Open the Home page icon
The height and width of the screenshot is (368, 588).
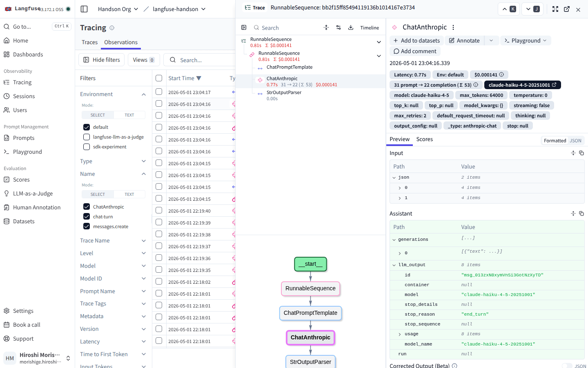[x=7, y=40]
